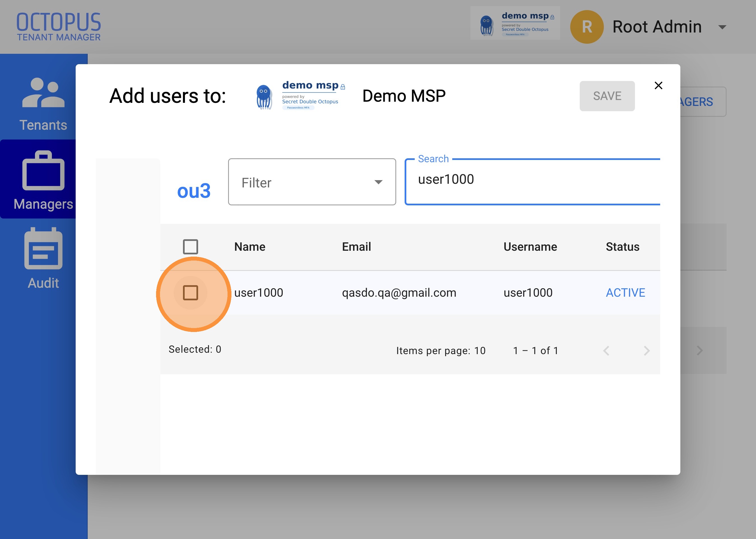Viewport: 756px width, 539px height.
Task: Click the Octopus Tenant Manager logo
Action: [x=58, y=27]
